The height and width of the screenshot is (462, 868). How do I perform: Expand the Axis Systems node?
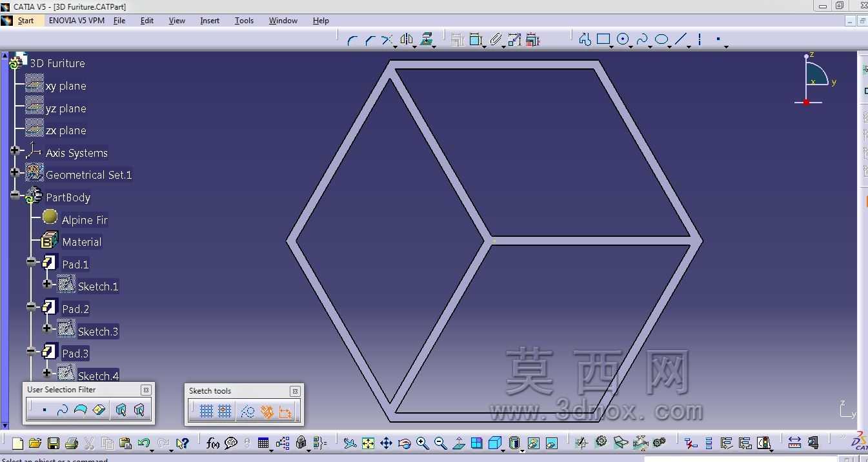tap(15, 150)
